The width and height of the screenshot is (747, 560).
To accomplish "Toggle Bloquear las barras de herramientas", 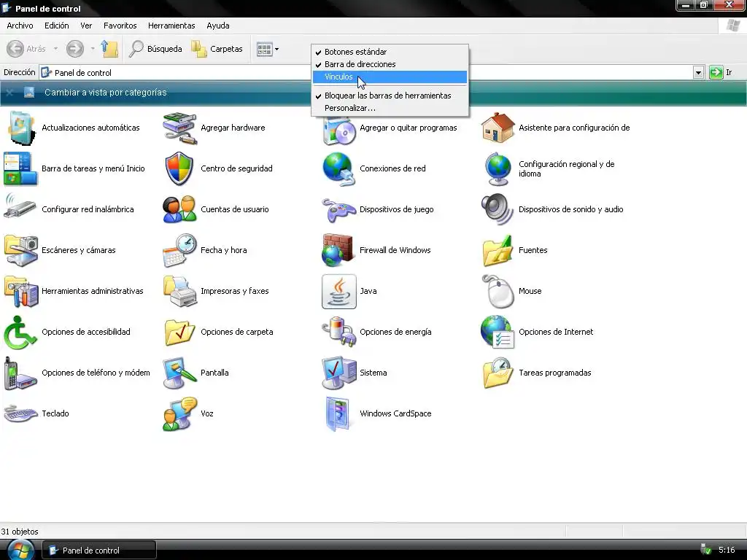I will [390, 96].
